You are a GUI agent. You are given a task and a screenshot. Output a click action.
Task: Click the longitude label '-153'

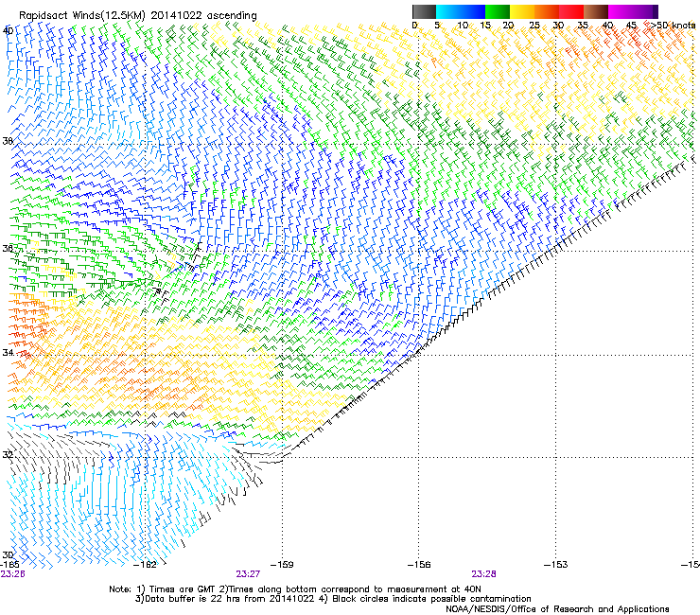555,565
